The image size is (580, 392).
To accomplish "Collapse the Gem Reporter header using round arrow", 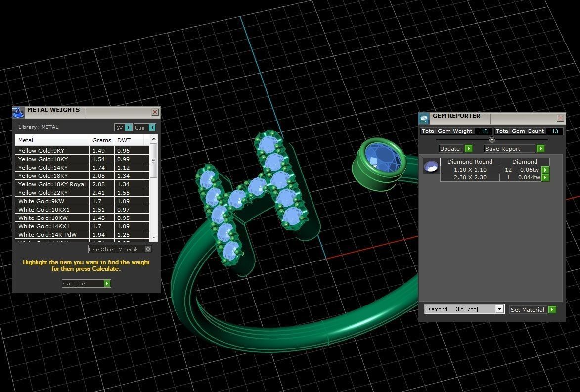I will click(491, 140).
